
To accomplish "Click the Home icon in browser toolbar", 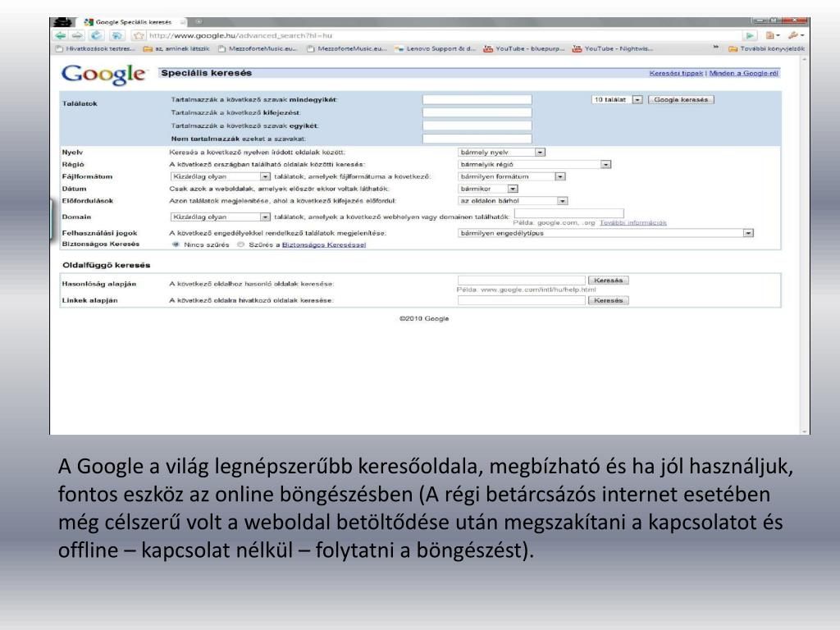I will coord(116,35).
